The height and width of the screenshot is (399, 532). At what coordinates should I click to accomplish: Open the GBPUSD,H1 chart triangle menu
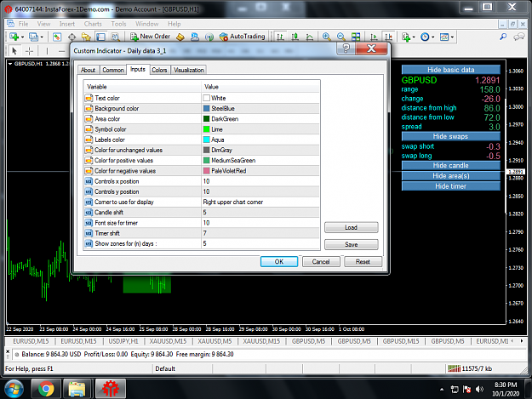pyautogui.click(x=10, y=64)
